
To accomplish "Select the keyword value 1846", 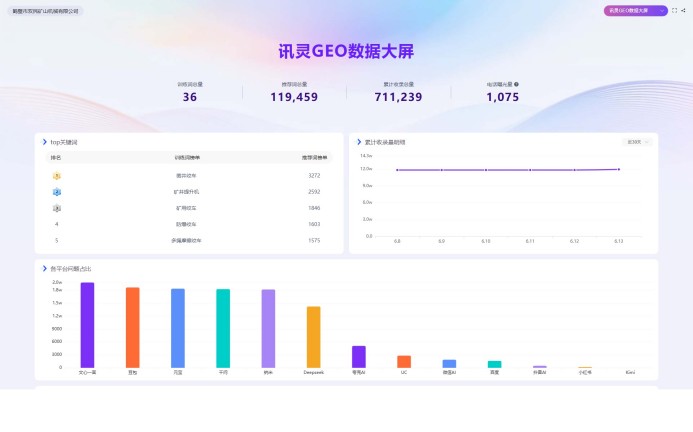I will (x=314, y=208).
